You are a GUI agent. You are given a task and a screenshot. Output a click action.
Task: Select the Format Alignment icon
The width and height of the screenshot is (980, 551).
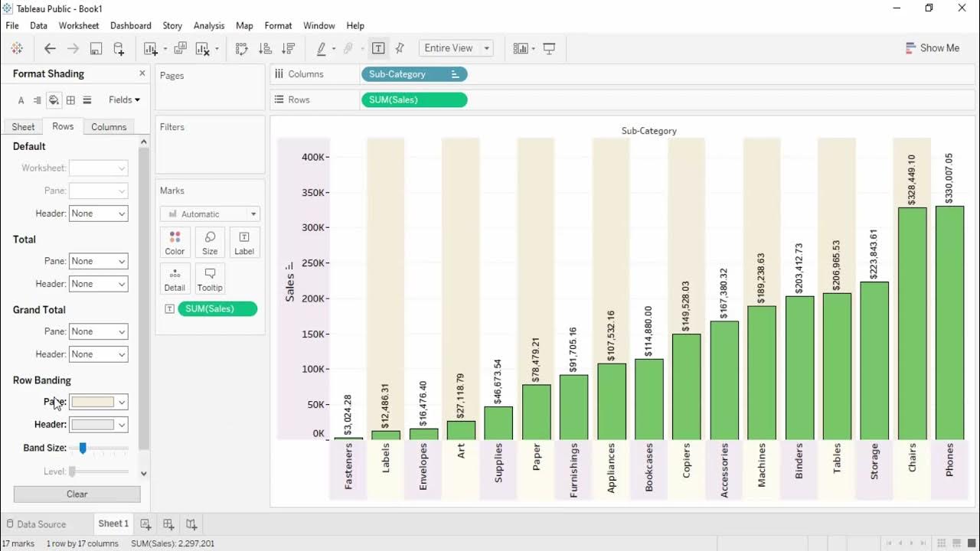pyautogui.click(x=37, y=100)
